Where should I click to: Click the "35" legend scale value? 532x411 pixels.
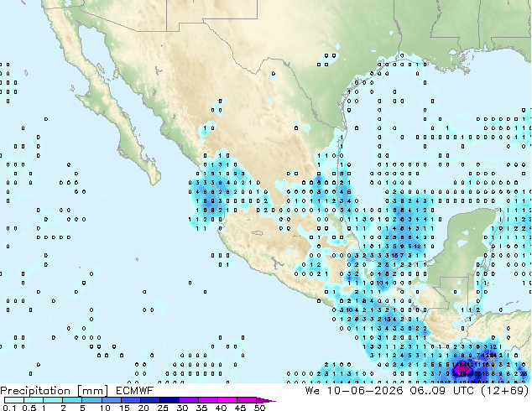201,408
